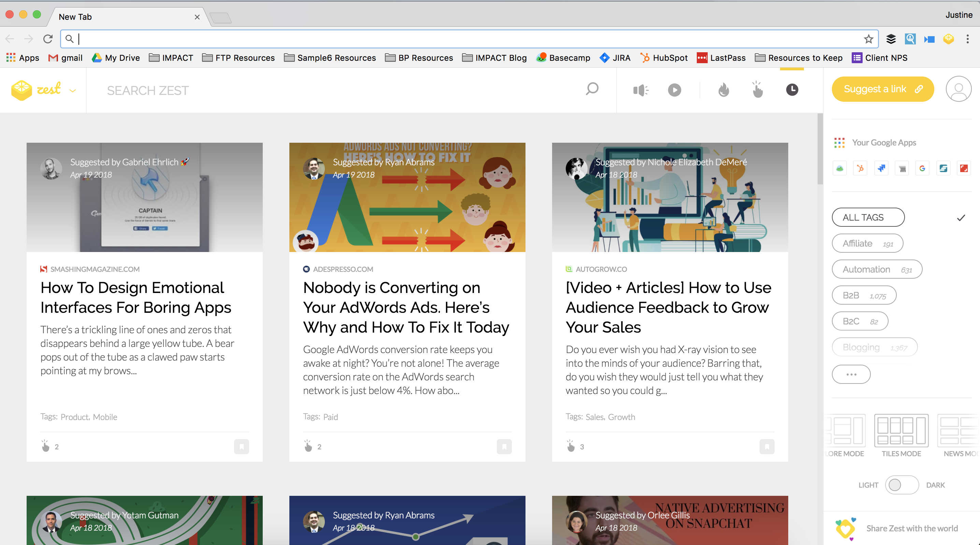This screenshot has height=545, width=980.
Task: Bookmark the Smashing Magazine article
Action: [241, 446]
